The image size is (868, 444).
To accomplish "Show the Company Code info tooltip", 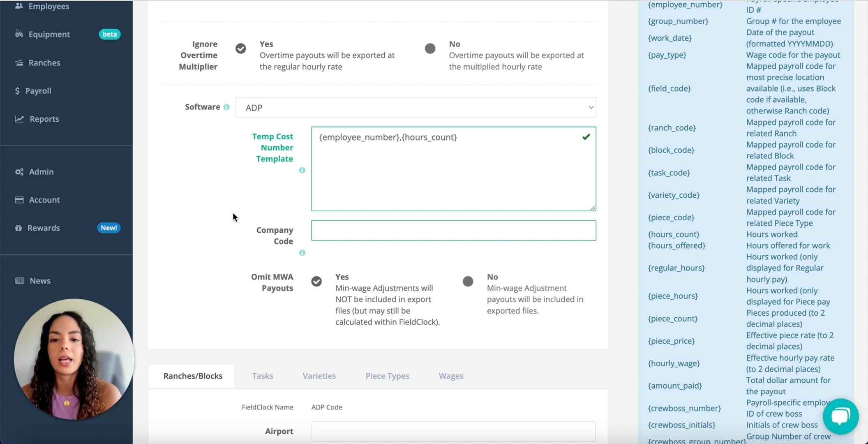I will 302,253.
